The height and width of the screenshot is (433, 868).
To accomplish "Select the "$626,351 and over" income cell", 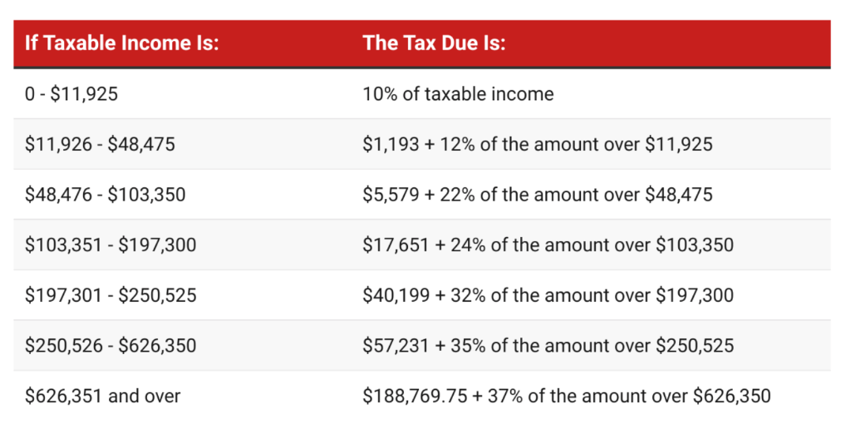I will 103,396.
